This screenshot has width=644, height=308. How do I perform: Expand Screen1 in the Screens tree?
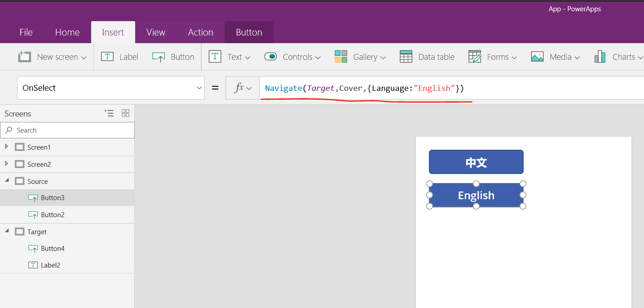pyautogui.click(x=6, y=147)
